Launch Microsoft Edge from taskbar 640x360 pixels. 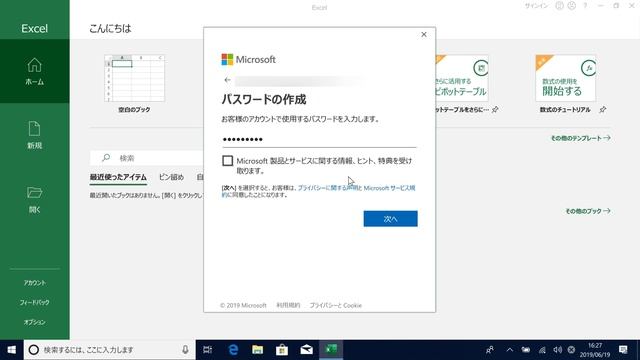click(233, 350)
